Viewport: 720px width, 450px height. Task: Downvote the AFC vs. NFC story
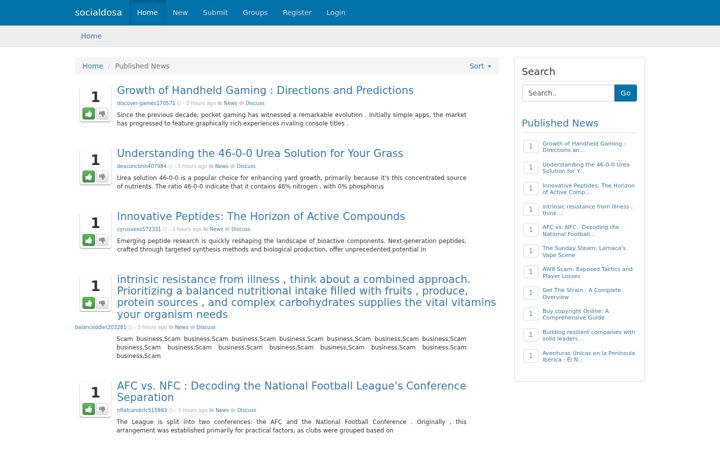click(x=102, y=409)
